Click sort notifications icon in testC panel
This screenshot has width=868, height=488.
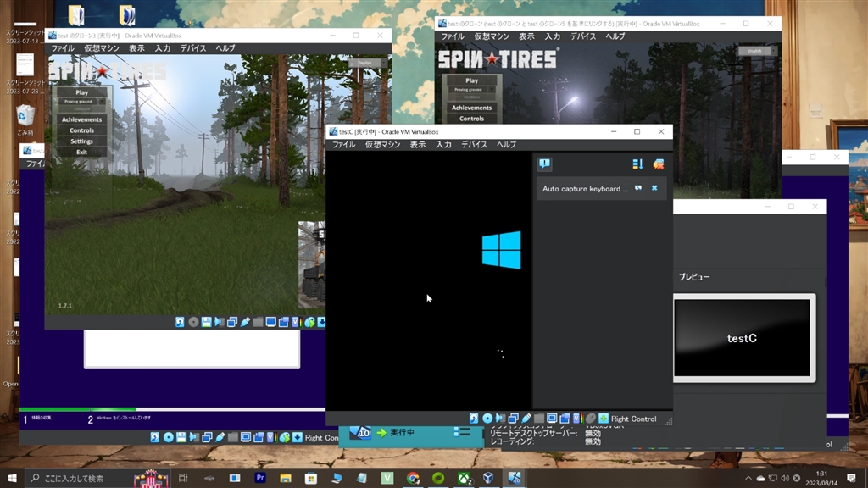pyautogui.click(x=637, y=164)
